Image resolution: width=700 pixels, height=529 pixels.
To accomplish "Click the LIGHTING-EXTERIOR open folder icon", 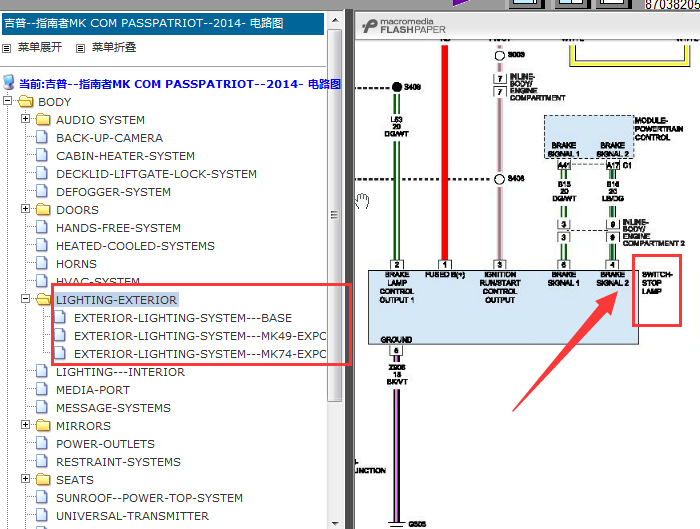I will tap(44, 300).
